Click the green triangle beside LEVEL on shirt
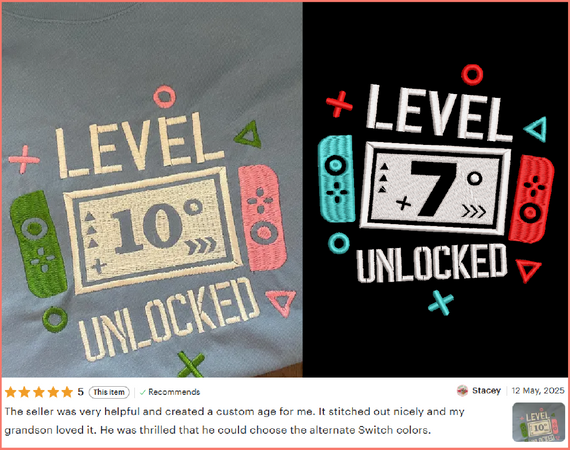The width and height of the screenshot is (570, 450). point(249,135)
